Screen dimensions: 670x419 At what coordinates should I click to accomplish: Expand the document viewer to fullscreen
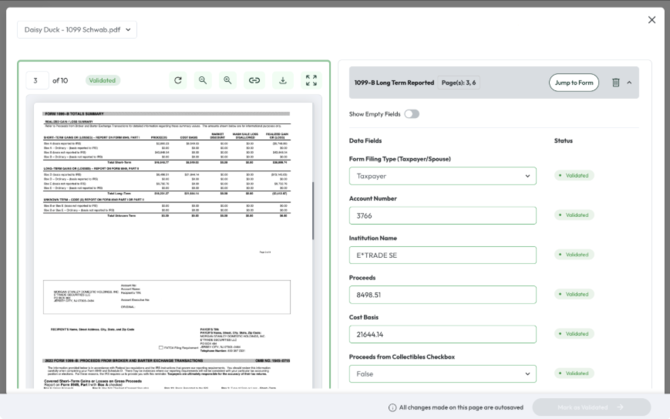coord(311,80)
